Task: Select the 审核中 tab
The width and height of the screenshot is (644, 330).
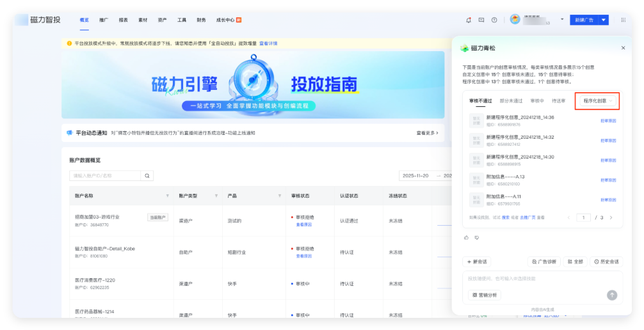Action: point(537,101)
